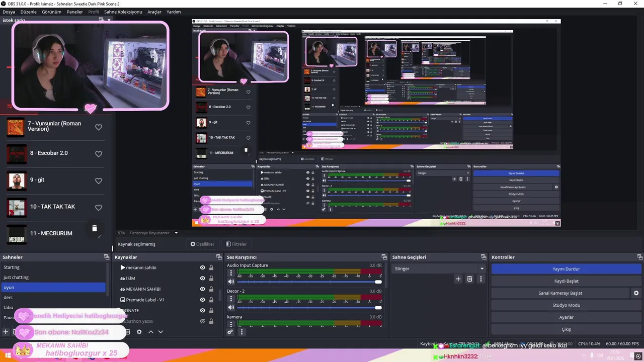Adjust Decor - 2 volume slider
This screenshot has width=644, height=362.
pos(309,308)
